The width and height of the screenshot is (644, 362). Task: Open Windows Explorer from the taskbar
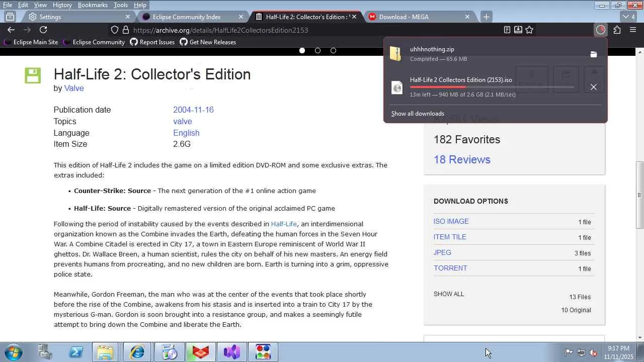(105, 352)
